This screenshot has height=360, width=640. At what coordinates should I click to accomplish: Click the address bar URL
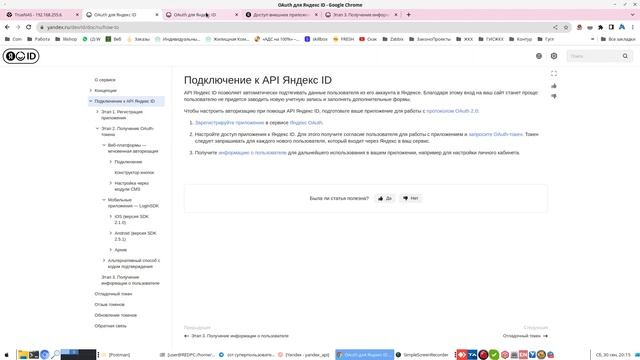(83, 27)
